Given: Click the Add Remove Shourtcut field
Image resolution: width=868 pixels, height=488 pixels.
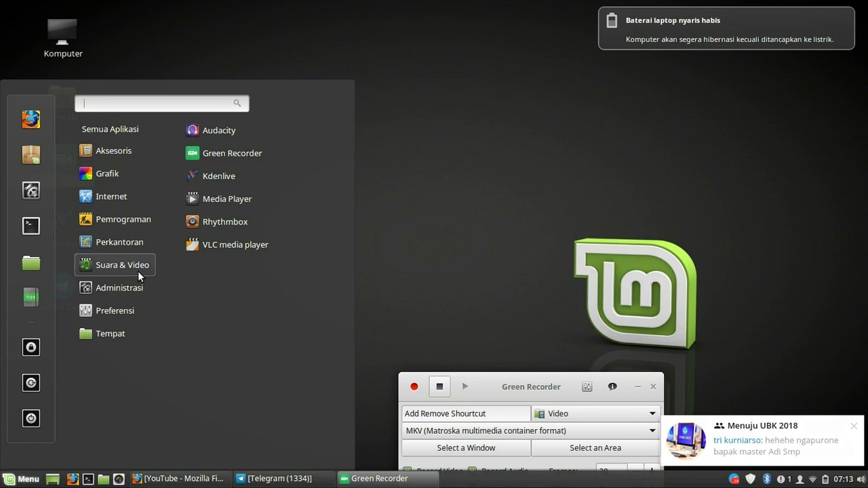Looking at the screenshot, I should [466, 413].
